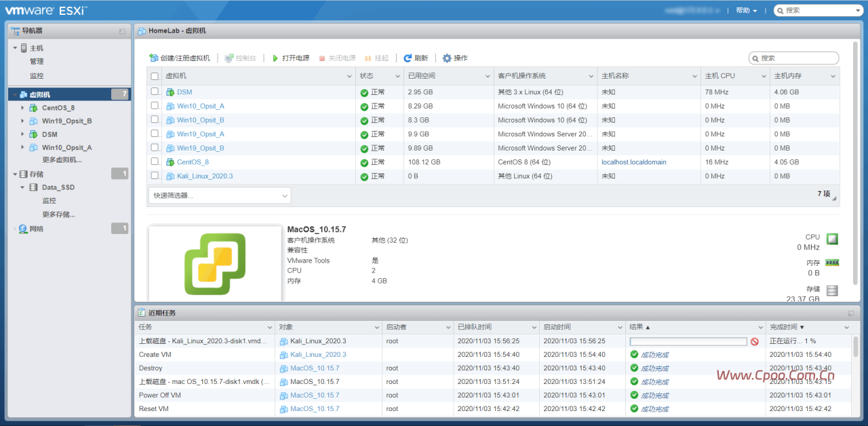868x426 pixels.
Task: Click the host icon in the navigator
Action: tap(24, 48)
